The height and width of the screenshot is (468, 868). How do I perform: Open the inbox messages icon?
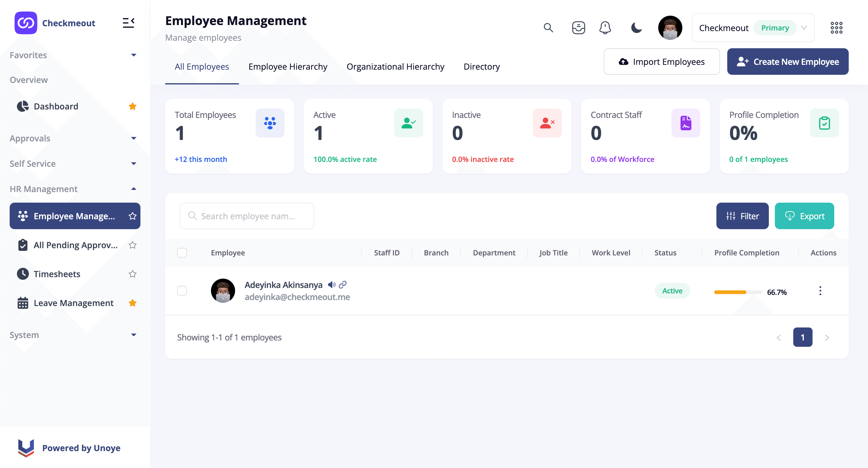tap(578, 28)
